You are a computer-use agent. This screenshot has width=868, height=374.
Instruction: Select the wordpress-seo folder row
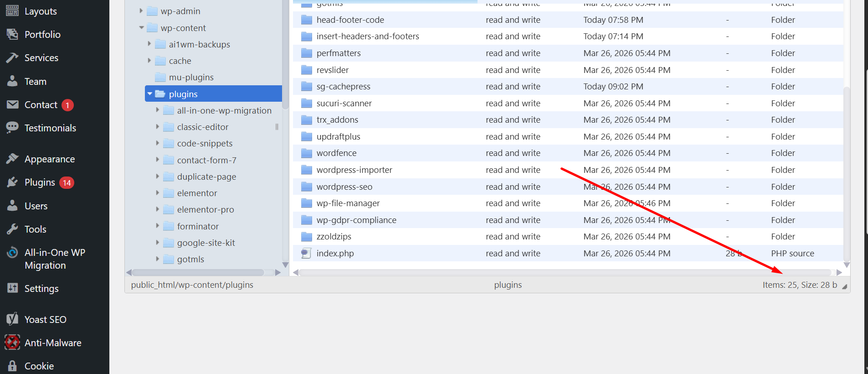coord(568,187)
